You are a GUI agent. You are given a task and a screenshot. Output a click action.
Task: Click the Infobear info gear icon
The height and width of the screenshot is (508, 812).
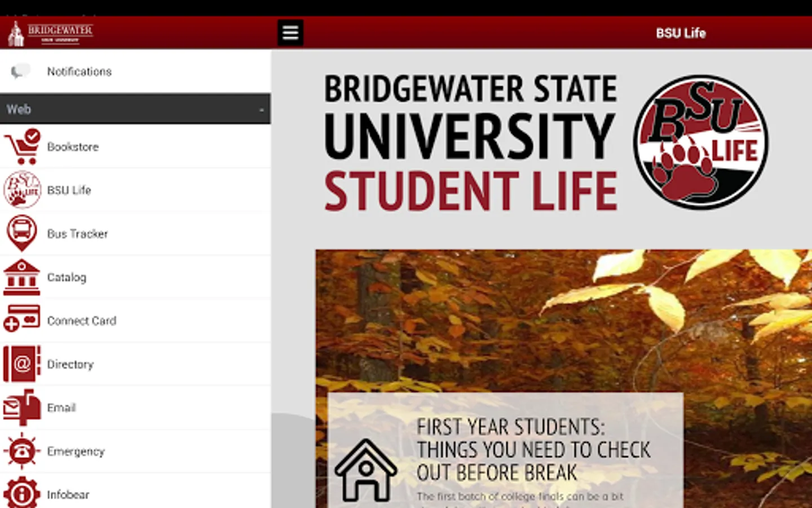point(22,493)
